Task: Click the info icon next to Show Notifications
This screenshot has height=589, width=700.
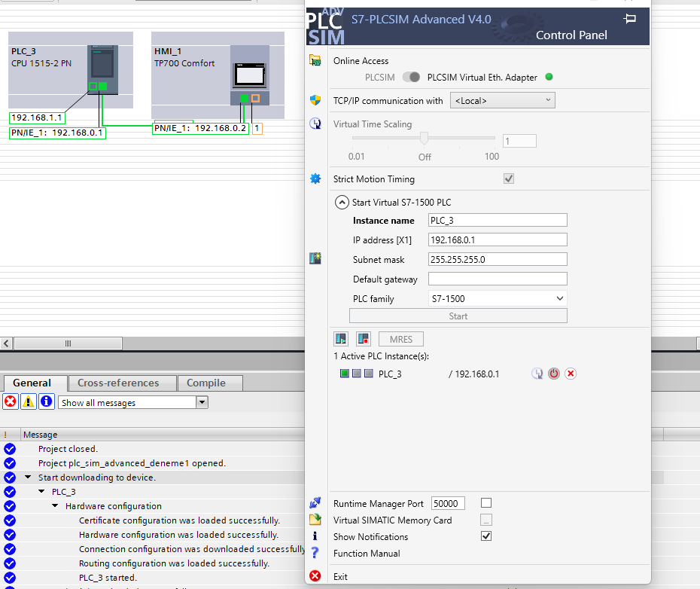Action: click(315, 536)
